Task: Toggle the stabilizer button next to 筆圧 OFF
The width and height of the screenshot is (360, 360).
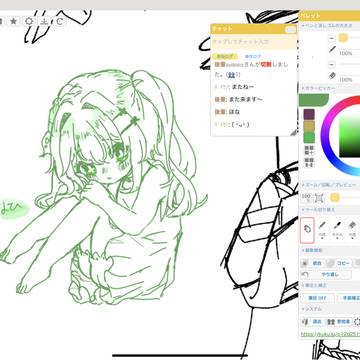Action: [x=349, y=298]
